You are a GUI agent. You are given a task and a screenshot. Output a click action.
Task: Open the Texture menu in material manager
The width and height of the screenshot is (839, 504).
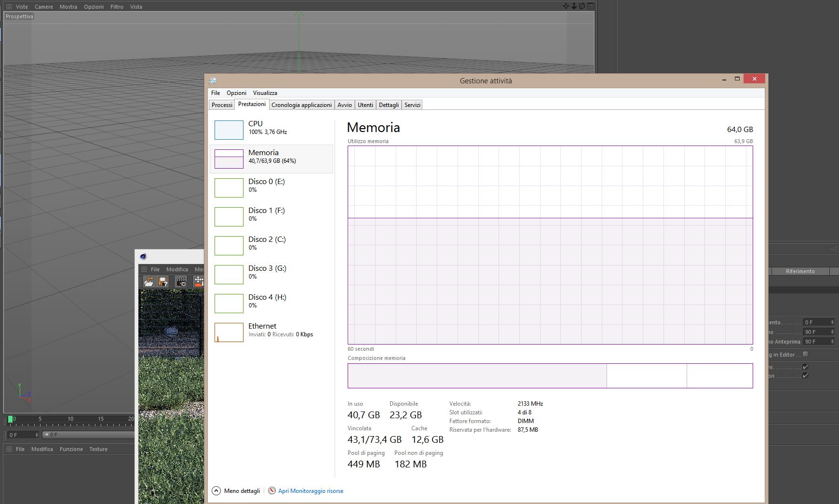coord(98,449)
